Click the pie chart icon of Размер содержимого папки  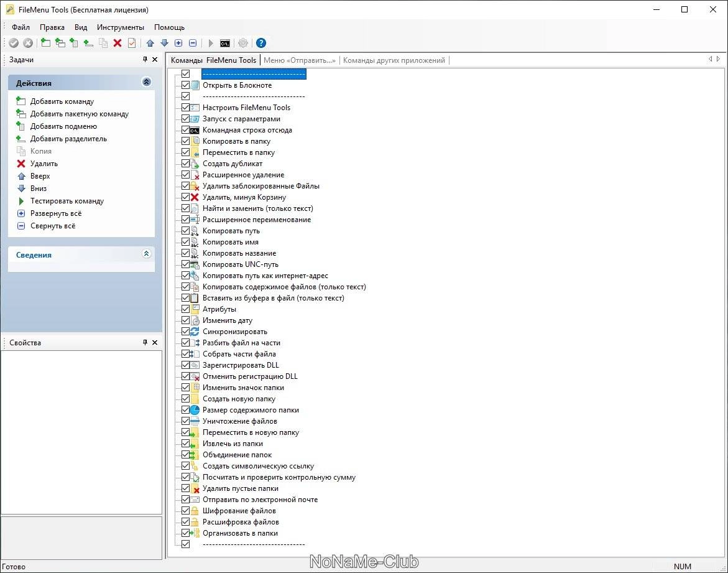tap(195, 410)
